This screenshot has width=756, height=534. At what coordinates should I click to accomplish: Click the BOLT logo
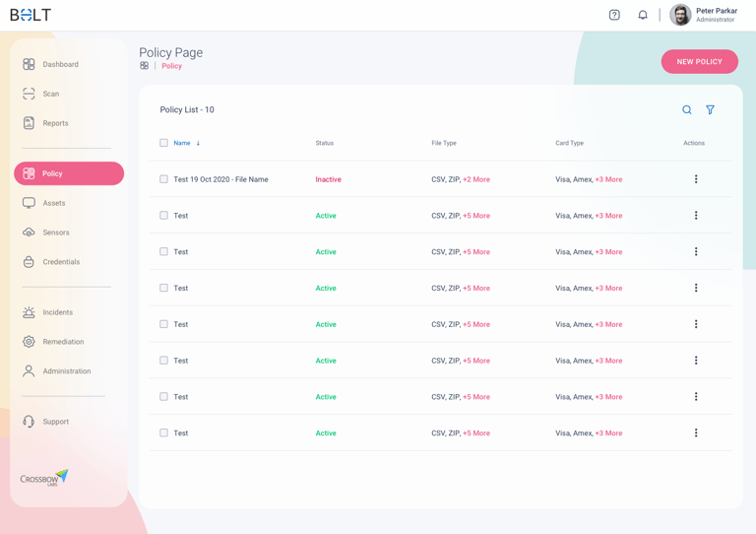31,15
